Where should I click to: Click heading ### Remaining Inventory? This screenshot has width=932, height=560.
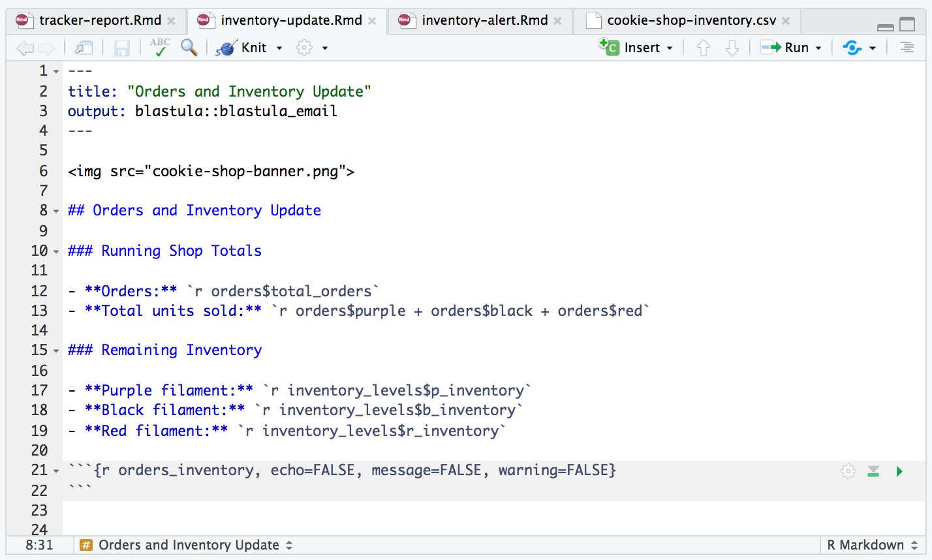(x=165, y=350)
